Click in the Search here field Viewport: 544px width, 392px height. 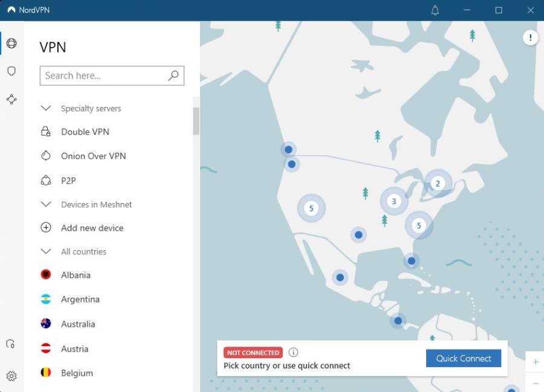[112, 76]
